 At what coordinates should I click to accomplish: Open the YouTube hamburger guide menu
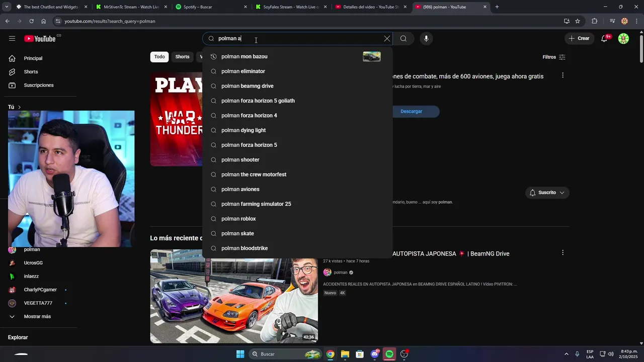[x=12, y=39]
